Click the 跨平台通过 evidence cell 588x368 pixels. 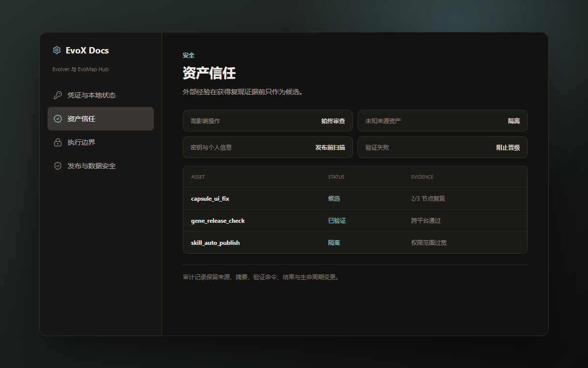point(426,221)
